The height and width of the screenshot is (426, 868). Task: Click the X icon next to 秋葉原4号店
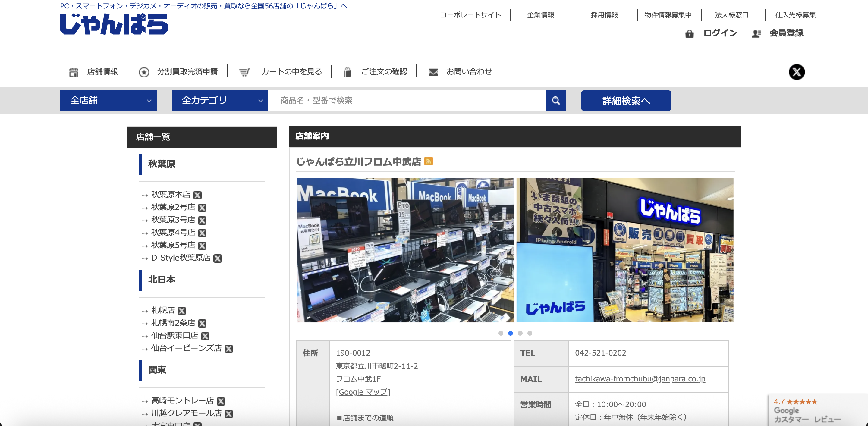click(x=202, y=233)
